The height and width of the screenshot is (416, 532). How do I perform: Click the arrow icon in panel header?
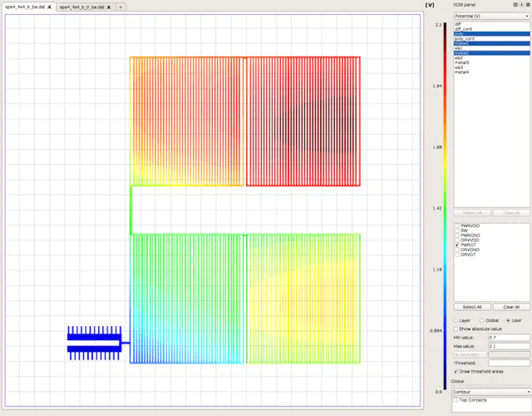pos(522,5)
